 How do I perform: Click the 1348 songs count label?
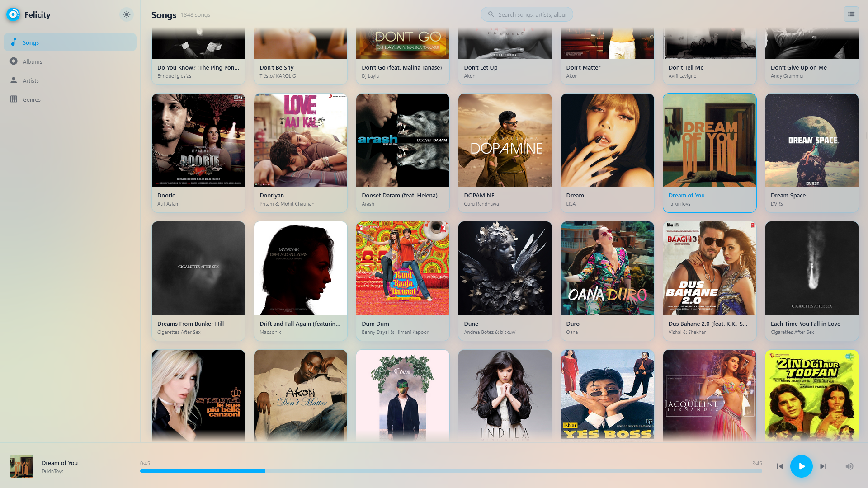coord(195,14)
